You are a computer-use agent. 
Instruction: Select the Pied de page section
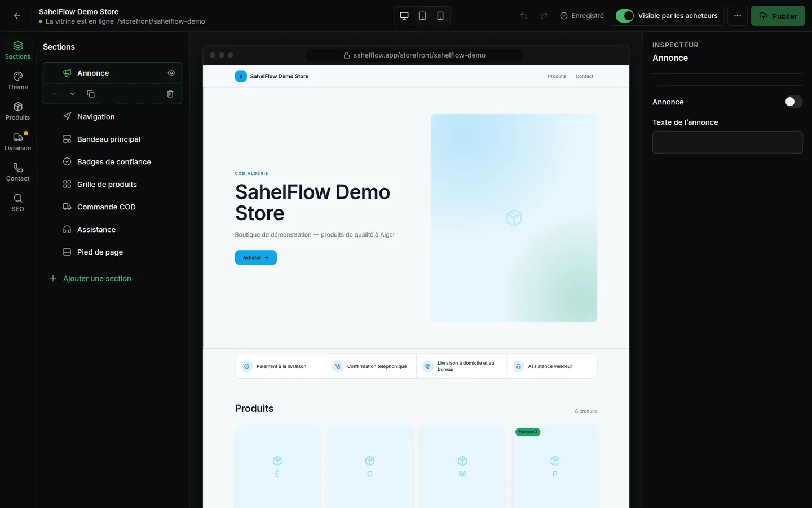(x=112, y=252)
